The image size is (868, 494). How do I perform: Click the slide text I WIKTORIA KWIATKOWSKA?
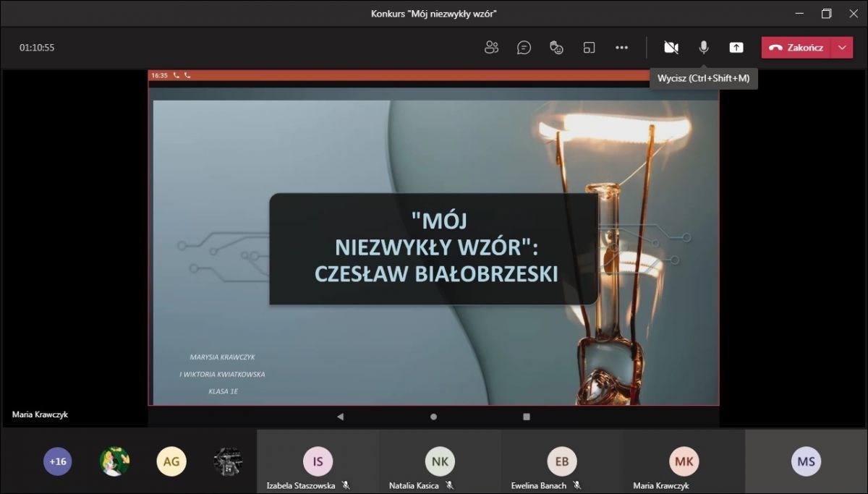[x=222, y=375]
